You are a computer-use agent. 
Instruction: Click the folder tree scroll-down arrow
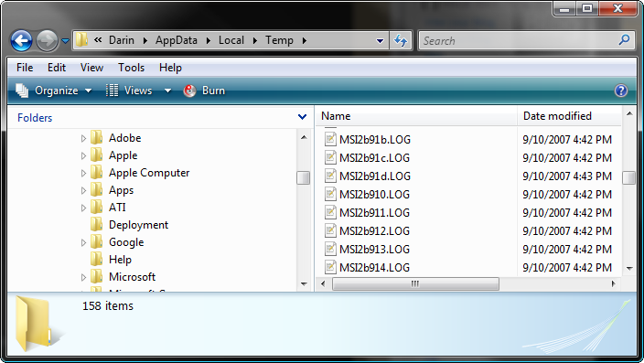[x=304, y=283]
